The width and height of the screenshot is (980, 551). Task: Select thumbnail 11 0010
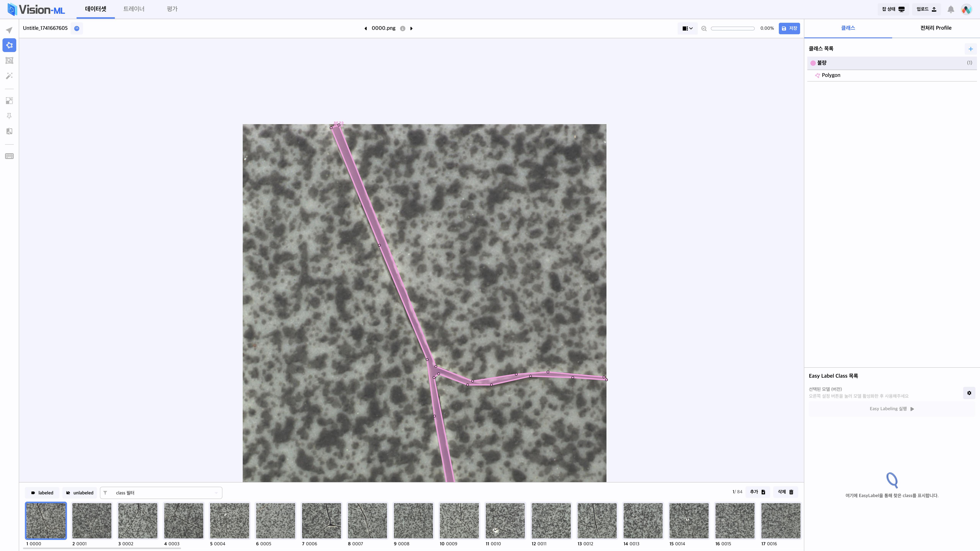pyautogui.click(x=505, y=521)
